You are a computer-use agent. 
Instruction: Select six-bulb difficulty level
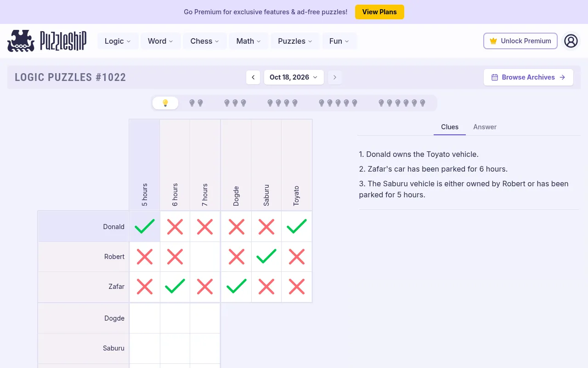click(402, 103)
